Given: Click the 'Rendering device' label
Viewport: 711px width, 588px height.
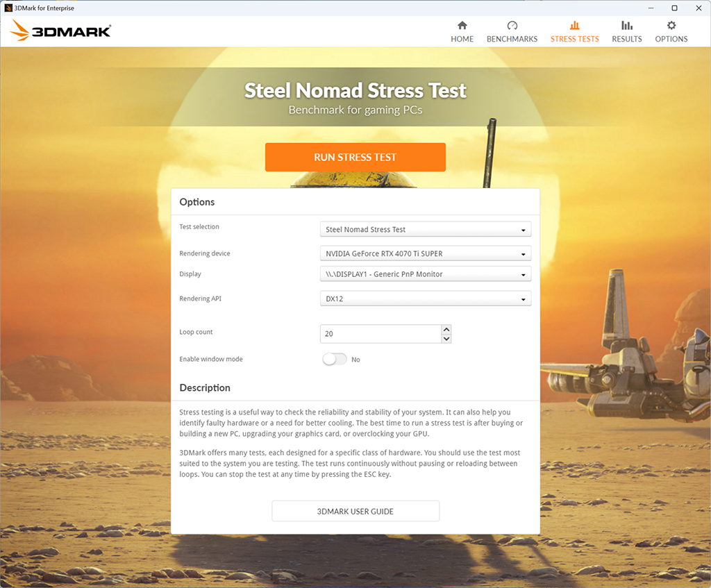Looking at the screenshot, I should [205, 253].
